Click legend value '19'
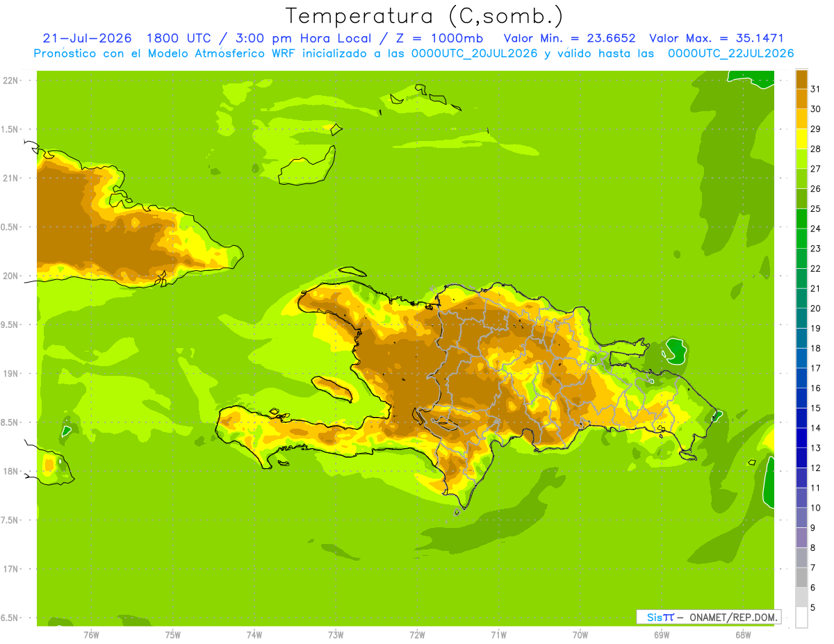 [x=816, y=328]
